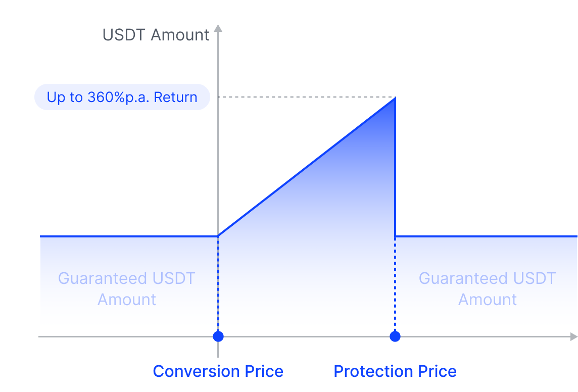
Task: Click the Up to 360%p.a. Return badge
Action: point(122,97)
